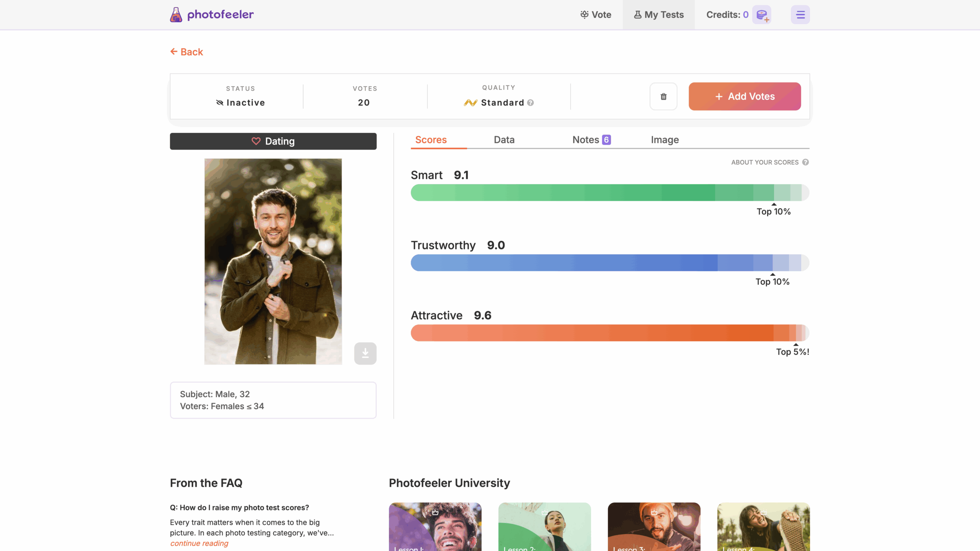
Task: Click the Attractive score bar
Action: pyautogui.click(x=609, y=333)
